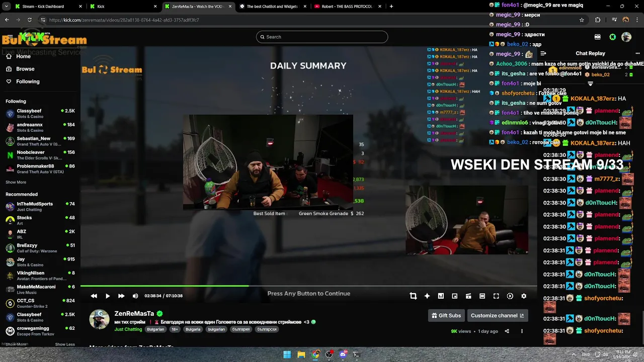Screen dimensions: 644x362
Task: Open Sebastian_New channel from sidebar
Action: 40,141
